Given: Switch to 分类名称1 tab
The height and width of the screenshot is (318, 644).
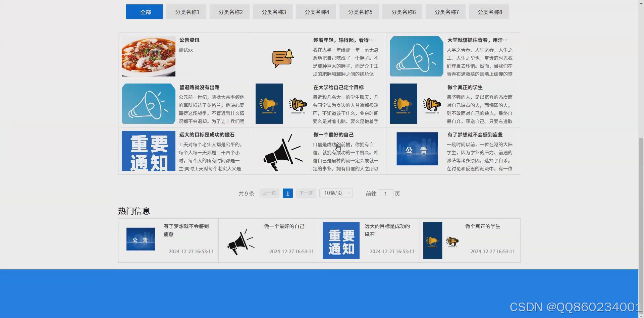Looking at the screenshot, I should click(x=186, y=12).
